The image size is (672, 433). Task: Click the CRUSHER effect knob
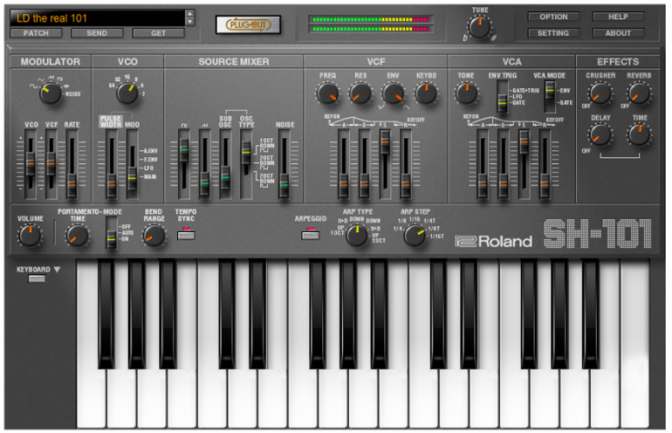[x=600, y=93]
